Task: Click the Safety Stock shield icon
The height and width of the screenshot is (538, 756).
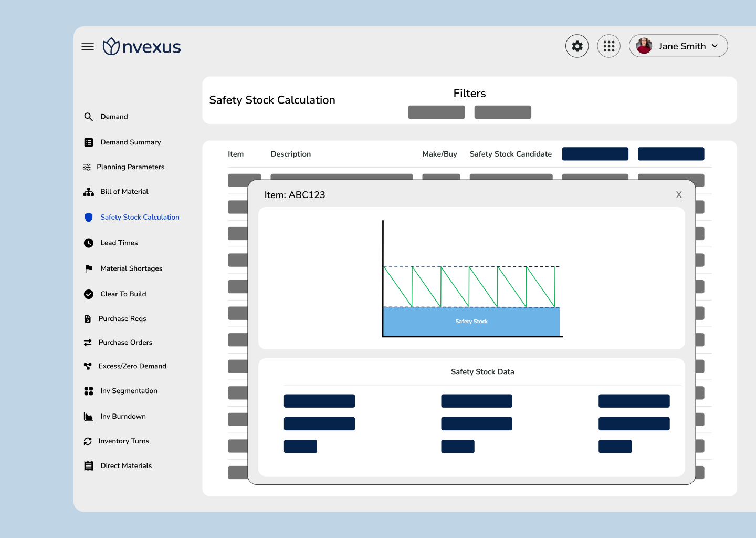Action: 89,217
